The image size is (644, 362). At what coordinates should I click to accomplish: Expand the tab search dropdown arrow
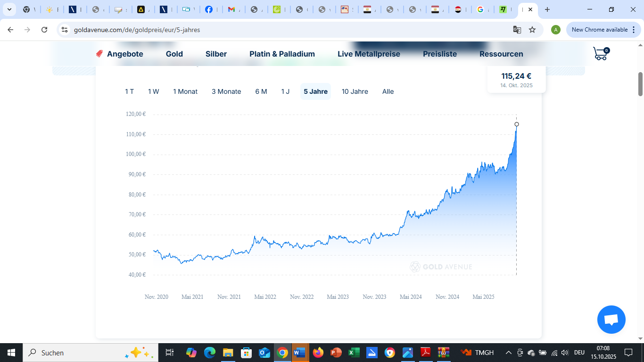pos(9,9)
